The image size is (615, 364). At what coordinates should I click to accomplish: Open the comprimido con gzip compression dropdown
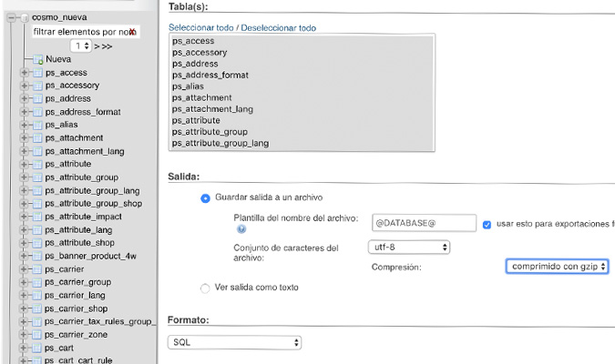point(557,267)
